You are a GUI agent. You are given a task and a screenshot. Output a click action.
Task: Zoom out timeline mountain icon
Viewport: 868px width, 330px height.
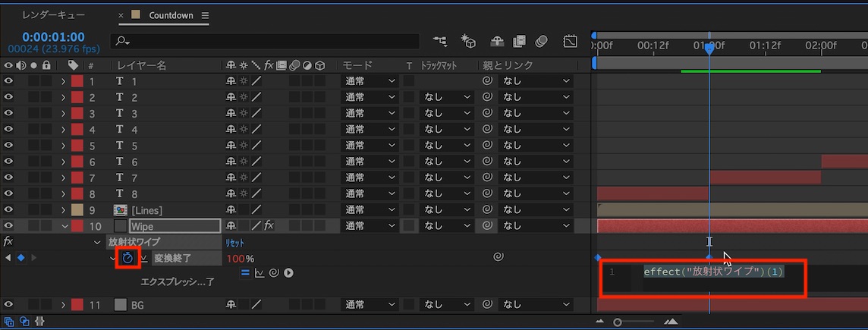600,322
